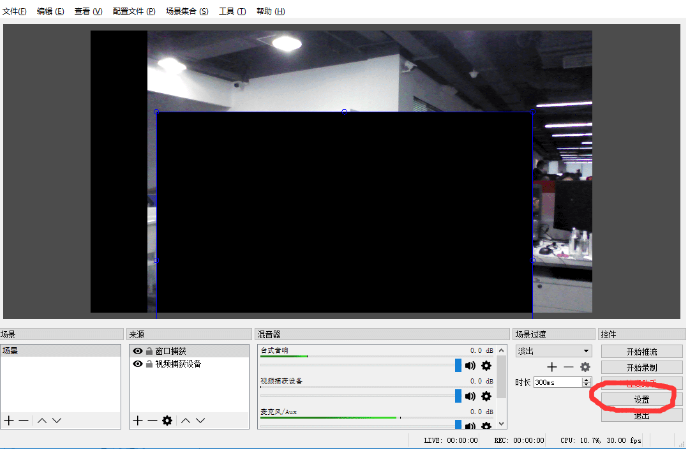The height and width of the screenshot is (449, 686).
Task: Open the 场景集合 (S) menu
Action: coord(187,11)
